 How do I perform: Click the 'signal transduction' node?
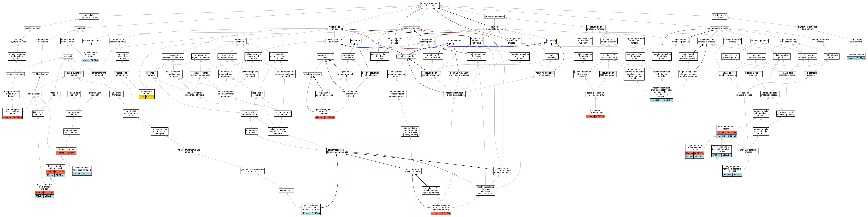click(x=406, y=56)
